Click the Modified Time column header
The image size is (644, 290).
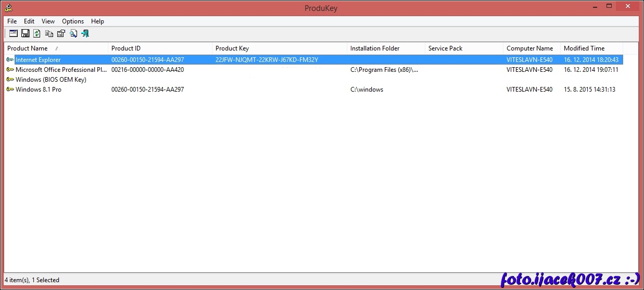(x=584, y=48)
